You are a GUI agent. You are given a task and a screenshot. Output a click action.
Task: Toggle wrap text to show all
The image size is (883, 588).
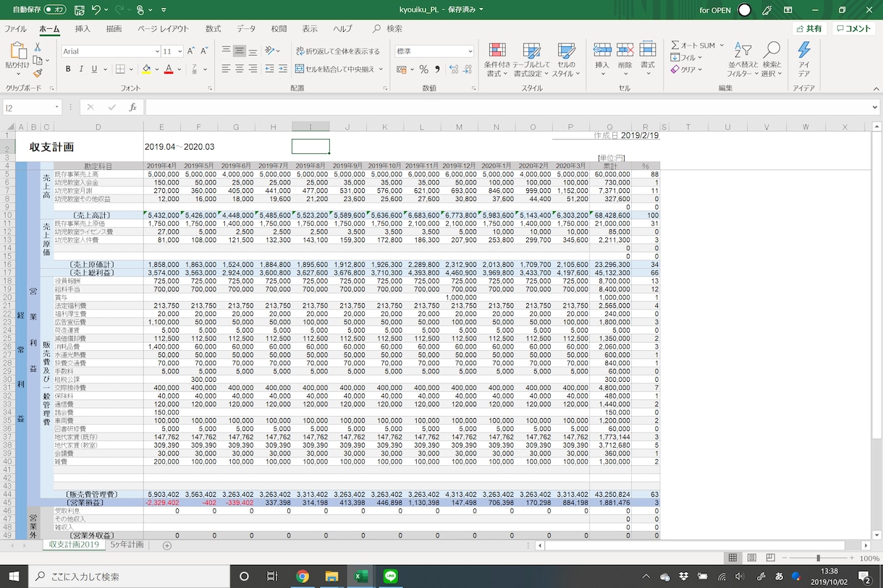(337, 51)
